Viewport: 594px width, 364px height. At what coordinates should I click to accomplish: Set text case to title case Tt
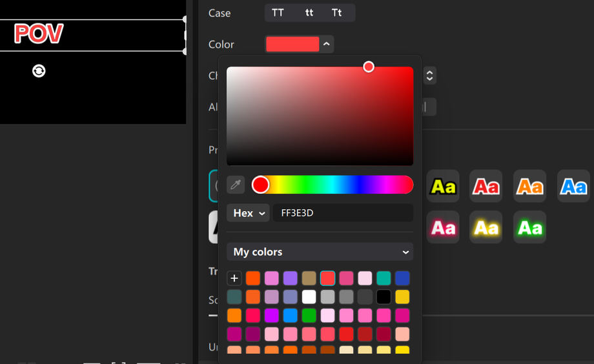[x=337, y=13]
